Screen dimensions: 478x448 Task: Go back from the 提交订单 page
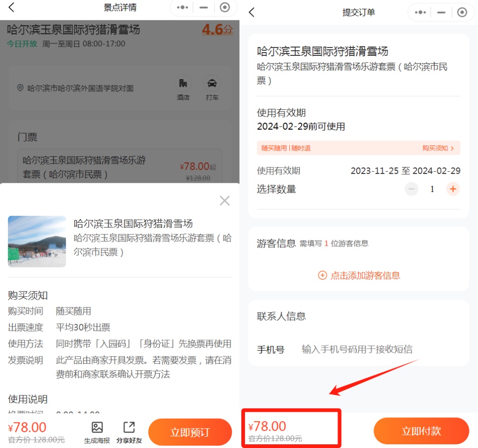(252, 13)
